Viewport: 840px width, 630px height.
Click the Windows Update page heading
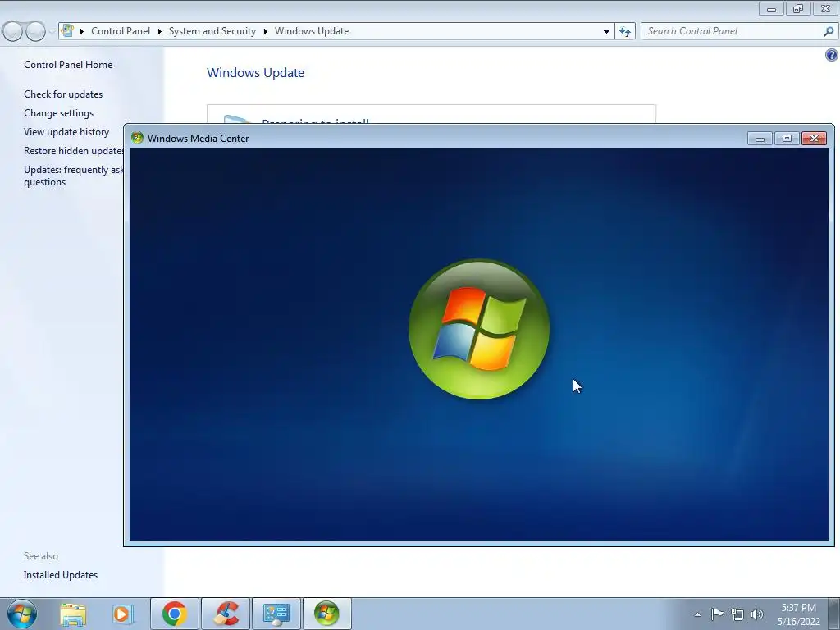coord(256,73)
